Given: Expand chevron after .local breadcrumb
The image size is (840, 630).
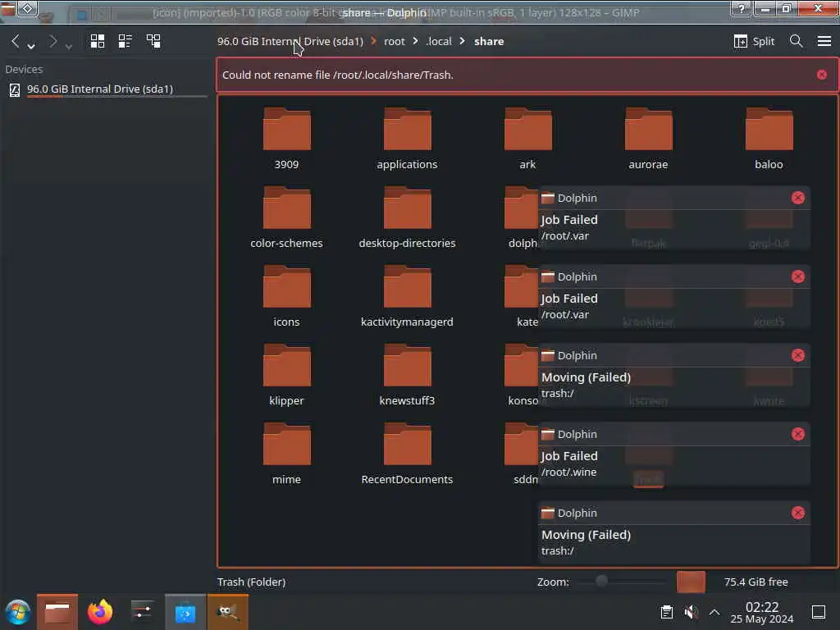Looking at the screenshot, I should [463, 41].
